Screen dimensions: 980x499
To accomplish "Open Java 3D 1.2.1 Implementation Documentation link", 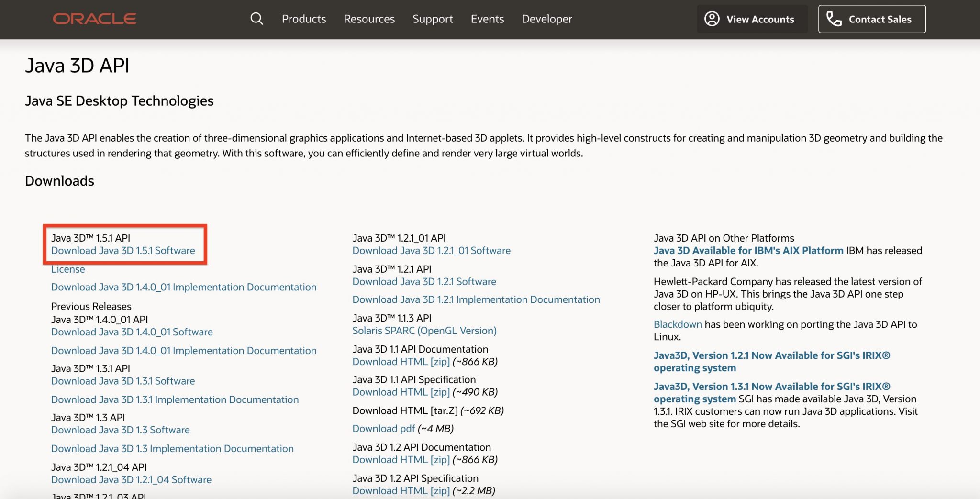I will (476, 299).
